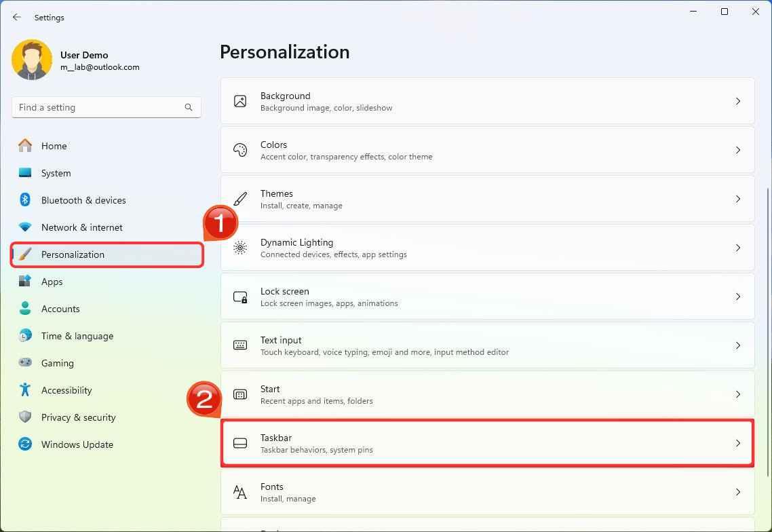Screen dimensions: 772x532
Task: Click the Accounts person icon
Action: (x=25, y=308)
